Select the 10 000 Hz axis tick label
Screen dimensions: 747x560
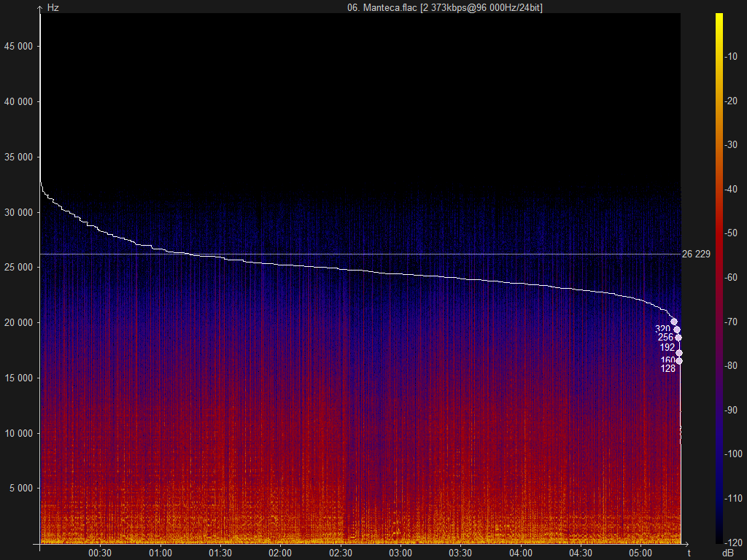pyautogui.click(x=18, y=433)
